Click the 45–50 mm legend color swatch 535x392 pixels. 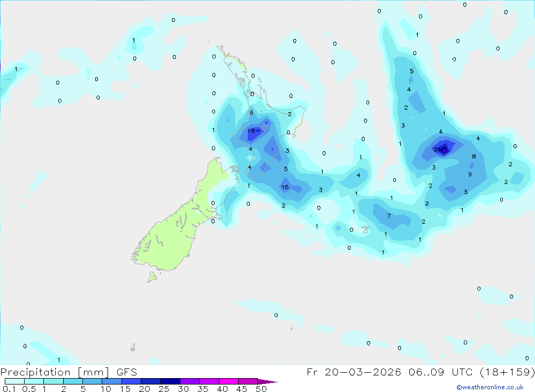click(248, 381)
